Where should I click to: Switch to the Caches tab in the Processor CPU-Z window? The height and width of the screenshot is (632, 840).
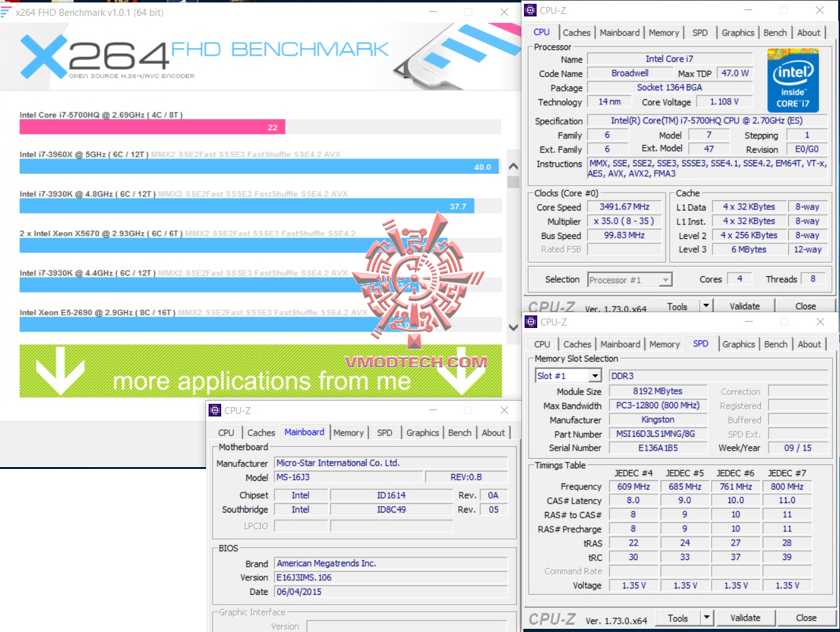(x=576, y=32)
